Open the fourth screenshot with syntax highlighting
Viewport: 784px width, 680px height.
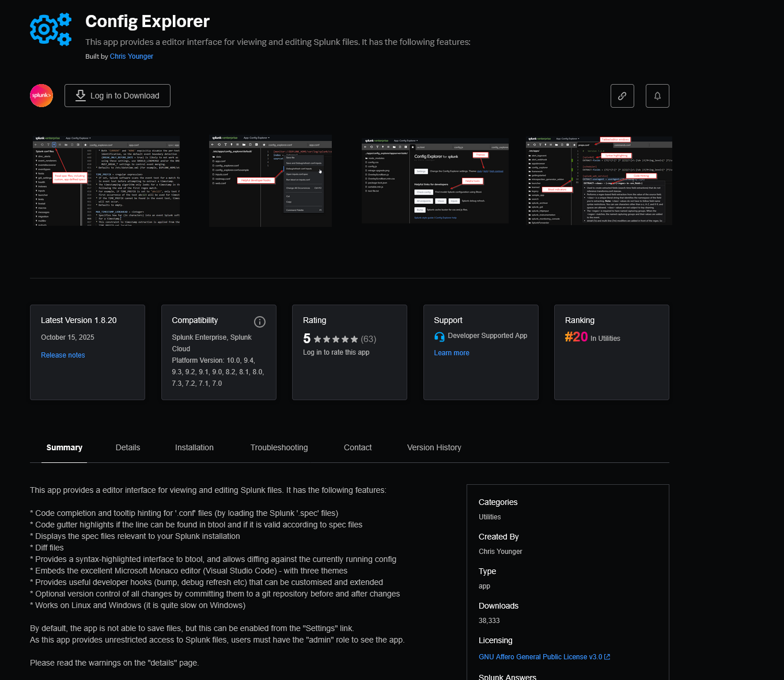599,181
